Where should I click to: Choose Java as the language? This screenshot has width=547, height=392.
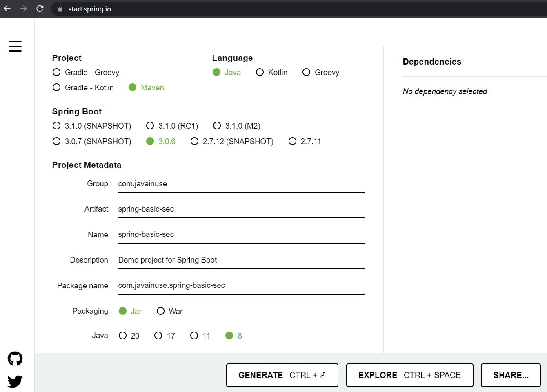point(227,72)
